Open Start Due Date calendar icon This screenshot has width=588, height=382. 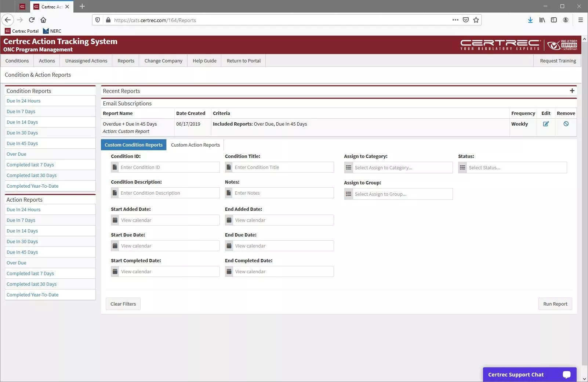(x=115, y=246)
